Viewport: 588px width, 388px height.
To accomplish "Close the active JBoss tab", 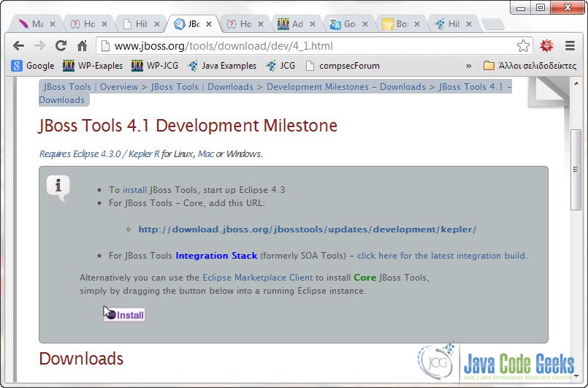I will [209, 24].
